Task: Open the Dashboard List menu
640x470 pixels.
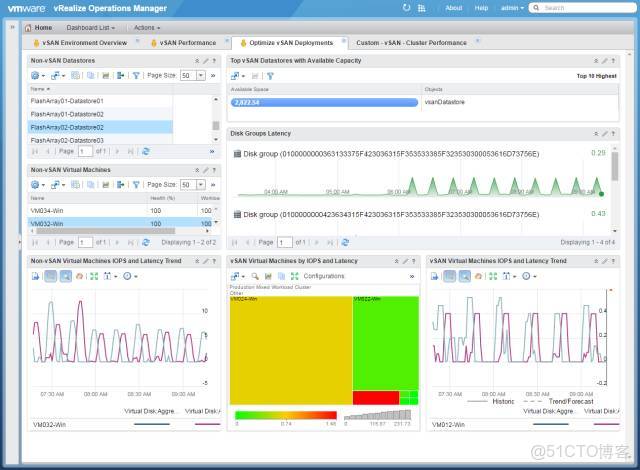Action: [91, 28]
